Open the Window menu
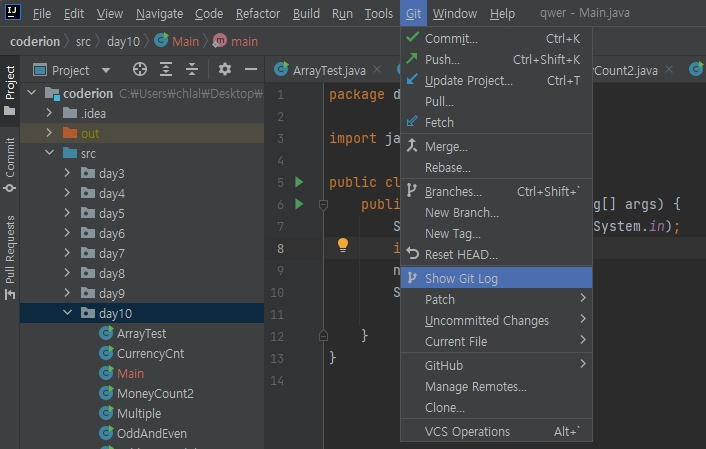The height and width of the screenshot is (449, 706). click(x=455, y=14)
